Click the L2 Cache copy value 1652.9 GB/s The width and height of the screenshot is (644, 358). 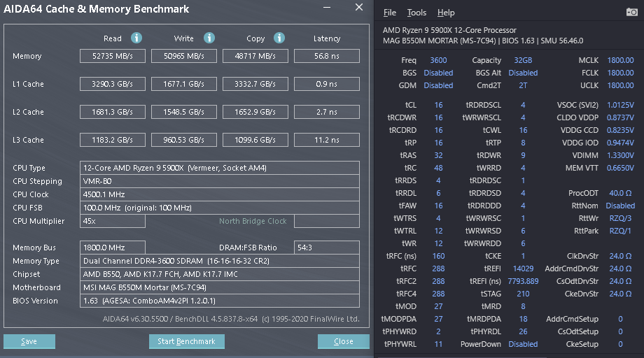coord(255,112)
